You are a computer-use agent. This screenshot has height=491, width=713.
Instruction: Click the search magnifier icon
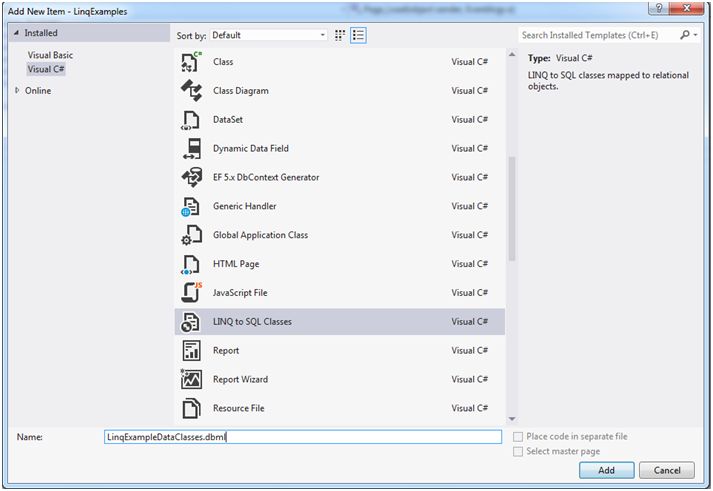[x=684, y=35]
